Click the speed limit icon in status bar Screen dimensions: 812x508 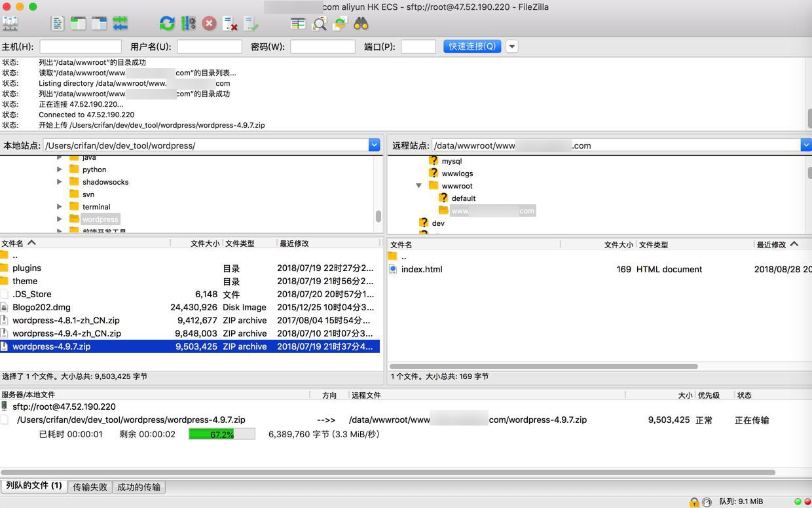pyautogui.click(x=707, y=502)
